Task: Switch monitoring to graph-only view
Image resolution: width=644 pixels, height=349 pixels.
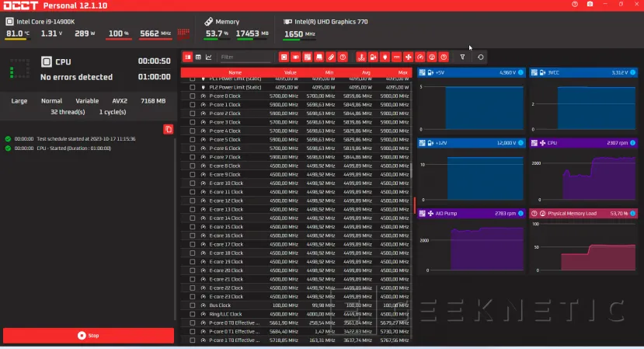Action: coord(209,58)
